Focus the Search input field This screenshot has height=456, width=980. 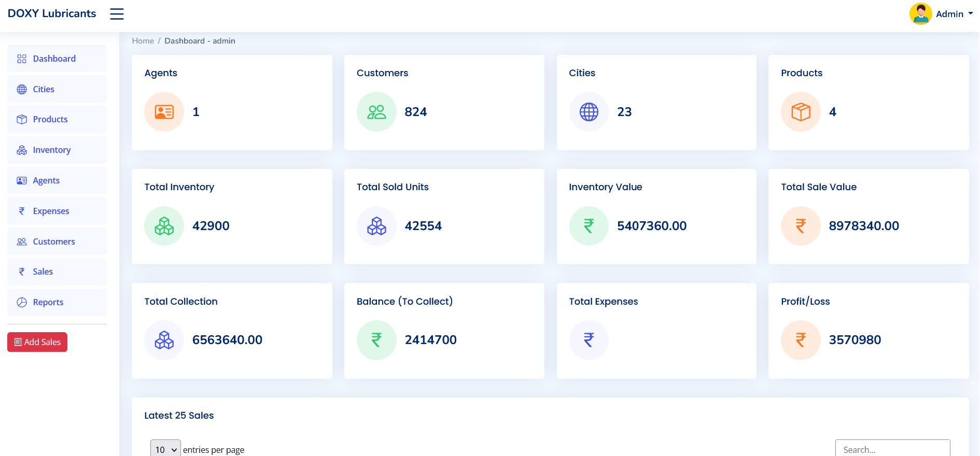[892, 449]
